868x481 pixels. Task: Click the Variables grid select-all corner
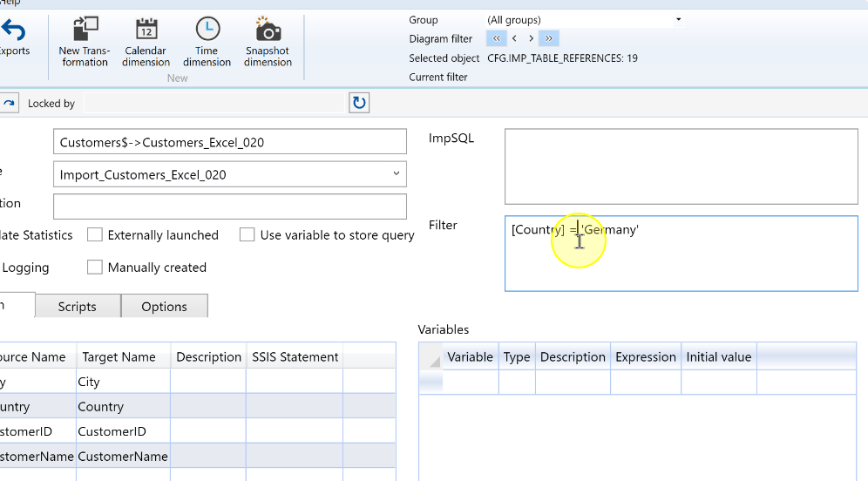431,357
